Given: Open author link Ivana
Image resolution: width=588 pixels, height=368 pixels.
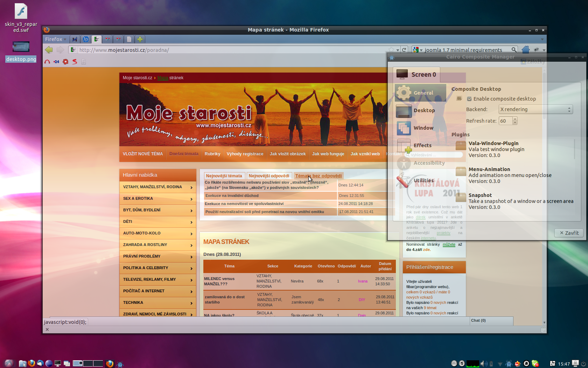Looking at the screenshot, I should coord(363,281).
